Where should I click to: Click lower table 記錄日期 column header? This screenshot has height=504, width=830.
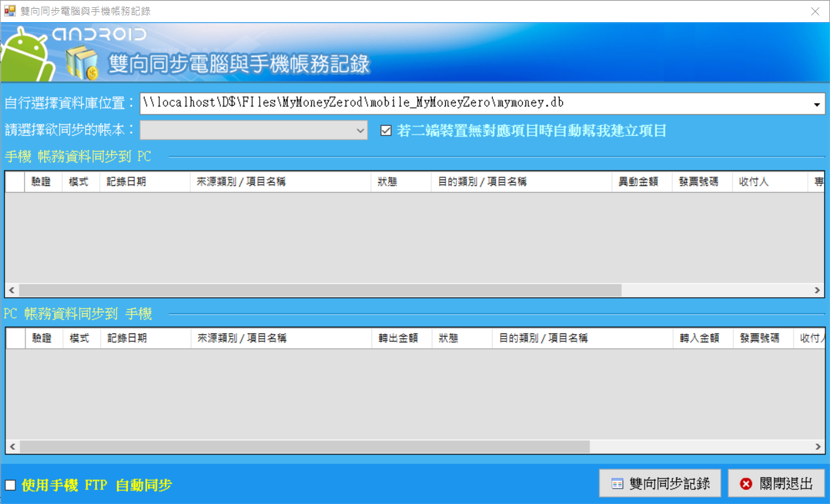(x=145, y=339)
